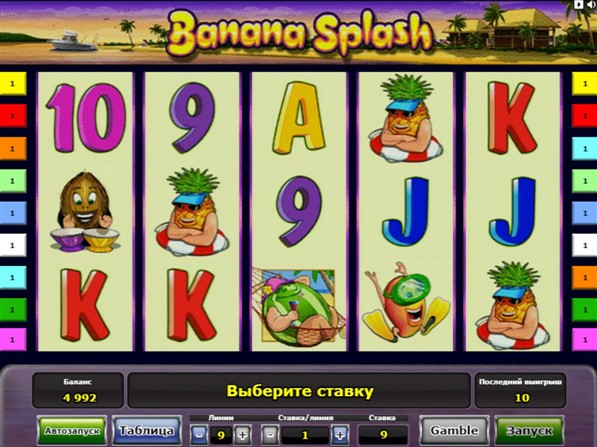Click the pink 10 symbol on reel one
597x447 pixels.
(x=86, y=118)
